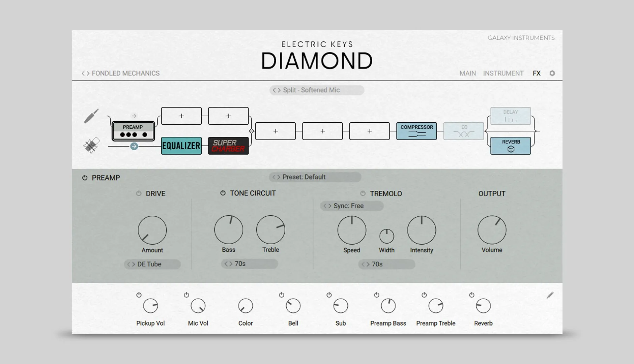Toggle the Tone Circuit power switch
634x364 pixels.
[x=223, y=193]
